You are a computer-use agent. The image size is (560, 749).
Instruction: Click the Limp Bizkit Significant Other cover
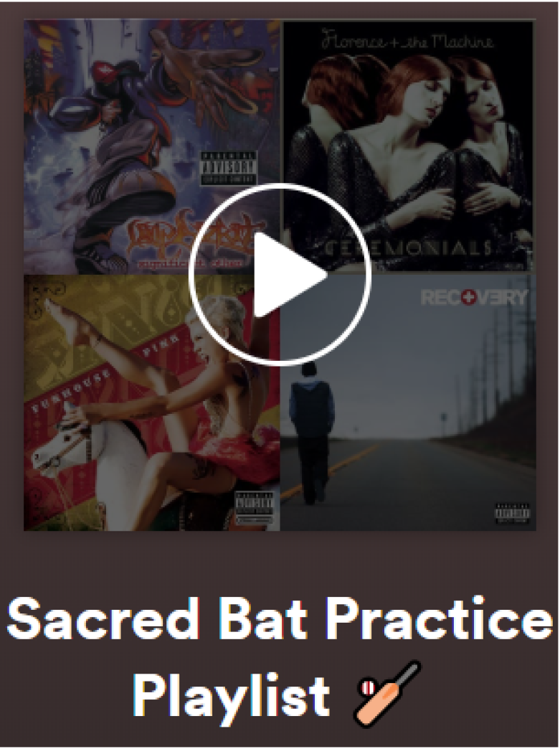(152, 147)
